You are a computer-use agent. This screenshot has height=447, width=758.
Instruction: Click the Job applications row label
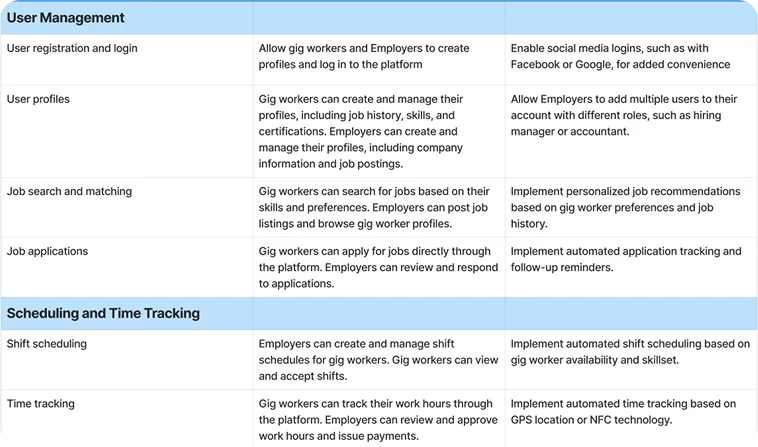pyautogui.click(x=47, y=251)
